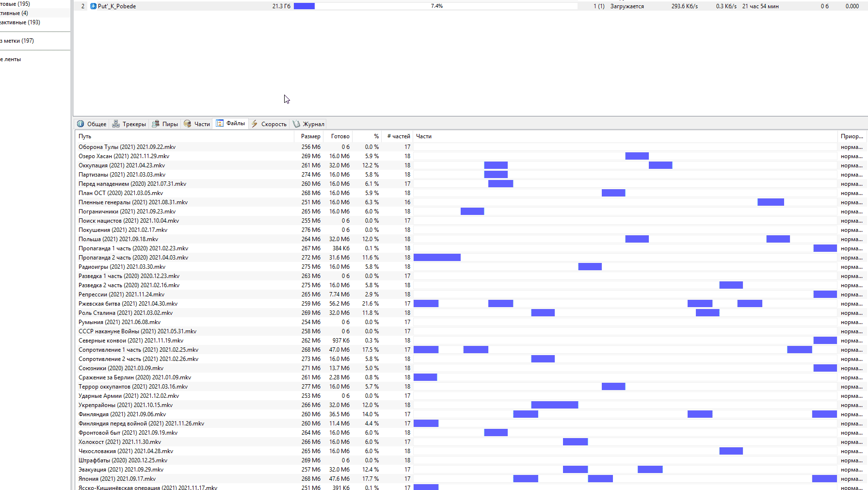
Task: Open the Журнал tab
Action: click(x=313, y=124)
